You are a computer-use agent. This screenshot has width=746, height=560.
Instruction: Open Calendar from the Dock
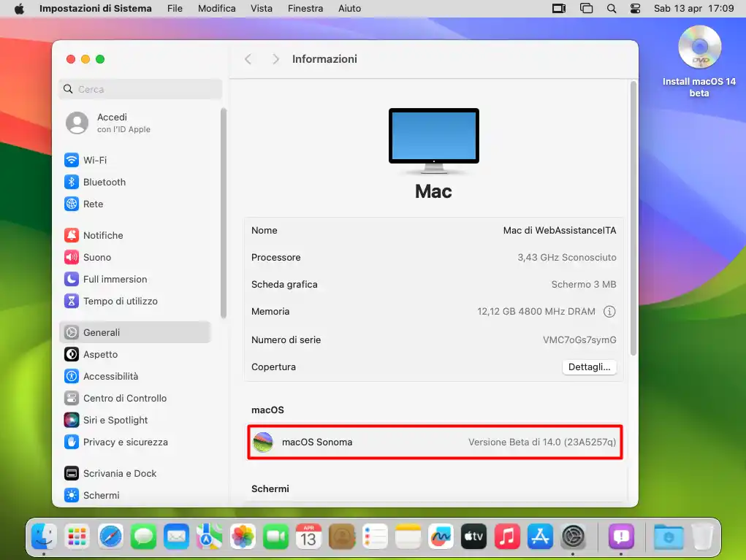[x=308, y=537]
